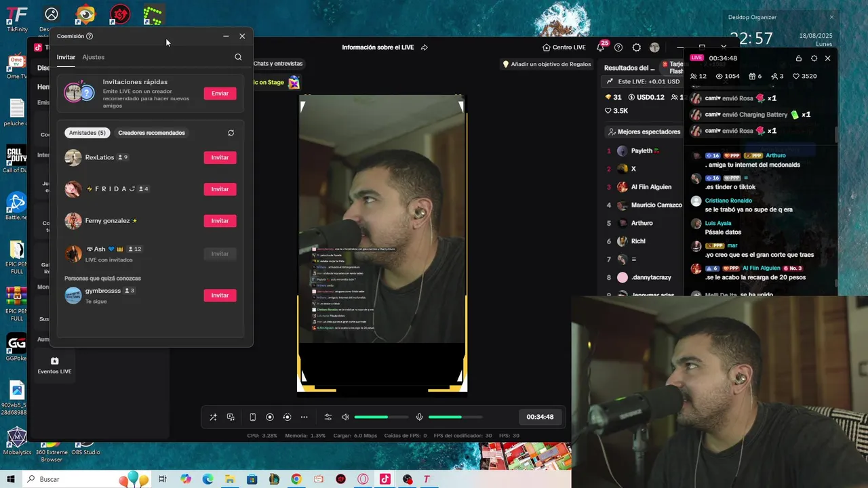Screen dimensions: 868x488
Task: Open Mejores espectadores list header
Action: click(643, 131)
